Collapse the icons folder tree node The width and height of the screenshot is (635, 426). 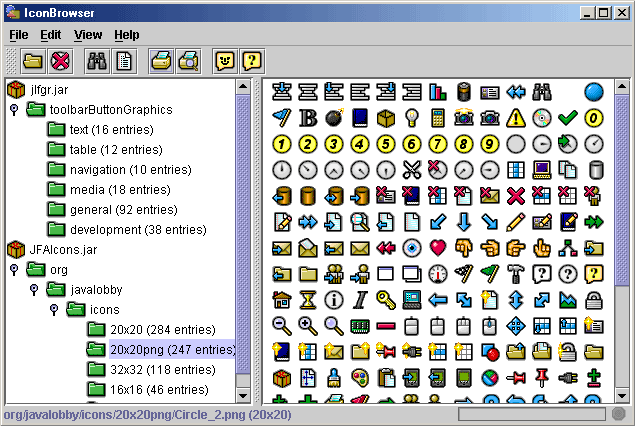click(x=54, y=309)
